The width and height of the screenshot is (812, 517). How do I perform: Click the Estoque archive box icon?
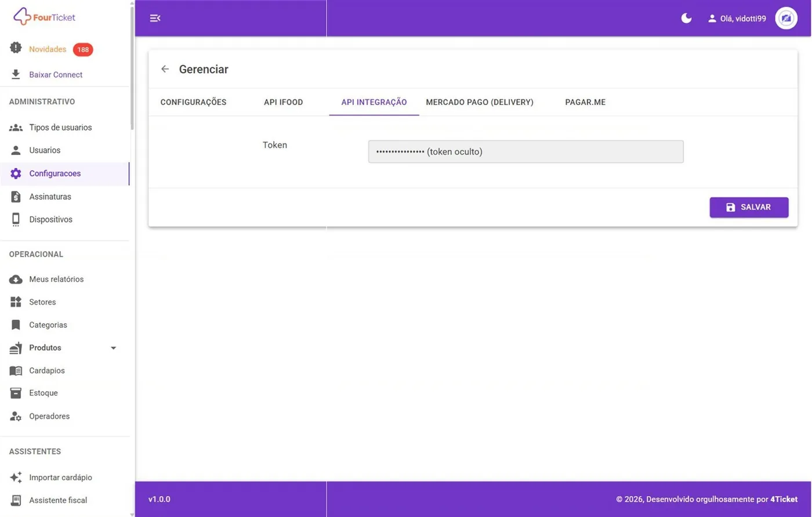[16, 393]
